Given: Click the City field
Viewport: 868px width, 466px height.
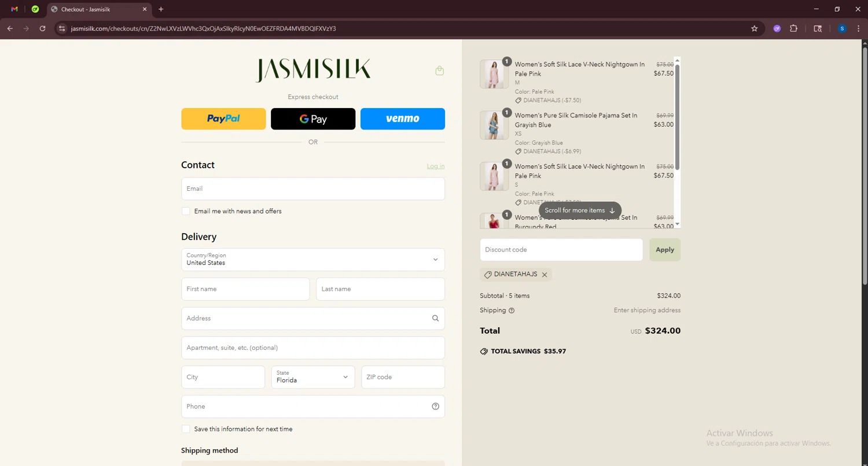Looking at the screenshot, I should click(223, 377).
